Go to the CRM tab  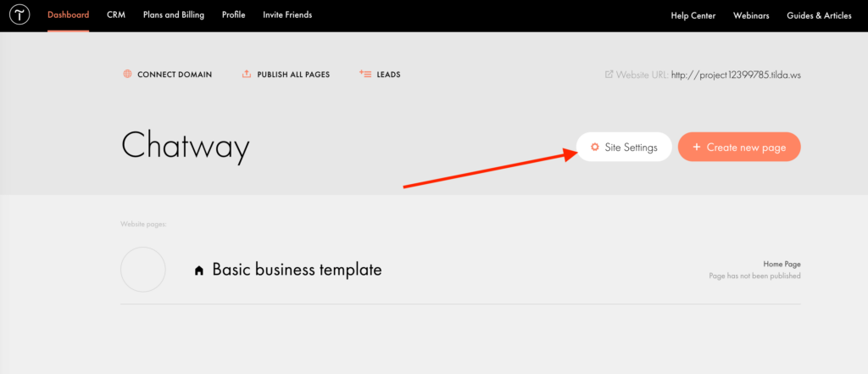116,15
